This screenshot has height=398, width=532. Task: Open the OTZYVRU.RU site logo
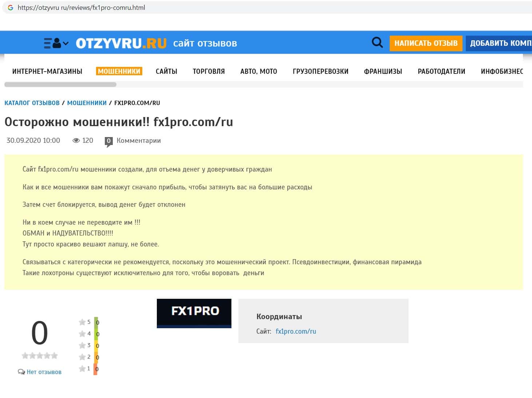[x=121, y=43]
